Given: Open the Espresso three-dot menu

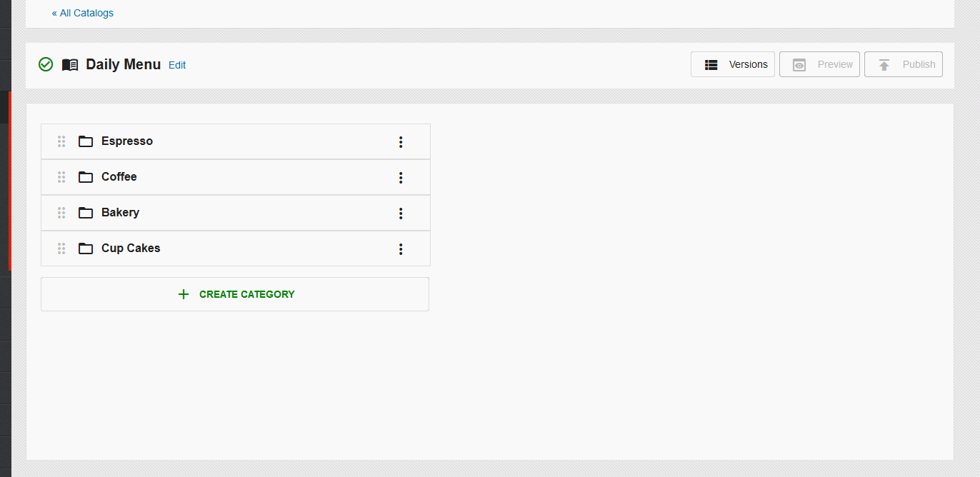Looking at the screenshot, I should (x=401, y=142).
